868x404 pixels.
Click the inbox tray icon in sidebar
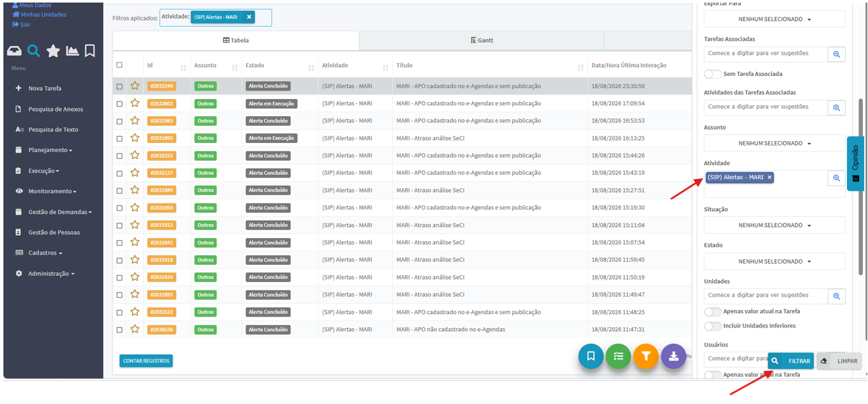[x=14, y=51]
